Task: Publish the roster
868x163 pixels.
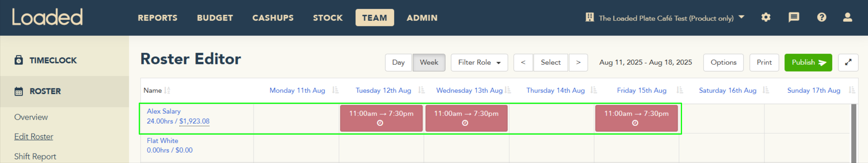Action: tap(808, 62)
